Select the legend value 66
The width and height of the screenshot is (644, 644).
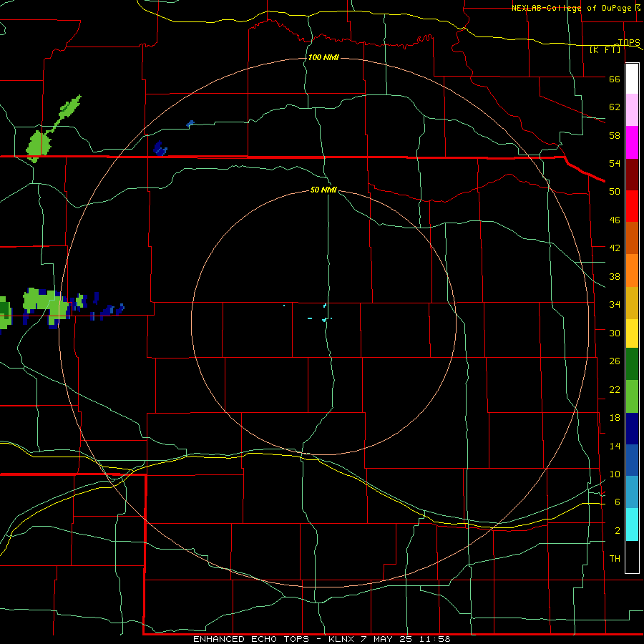(615, 79)
